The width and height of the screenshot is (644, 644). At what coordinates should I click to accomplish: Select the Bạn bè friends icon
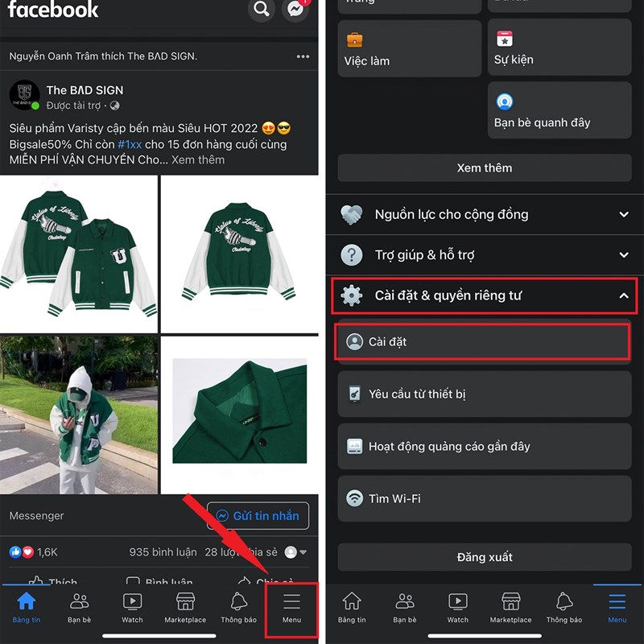pyautogui.click(x=79, y=602)
